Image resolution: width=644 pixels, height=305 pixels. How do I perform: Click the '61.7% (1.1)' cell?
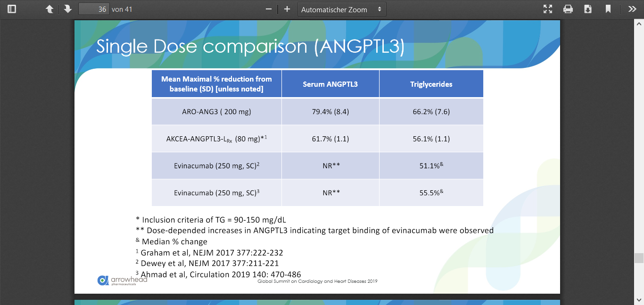point(330,139)
